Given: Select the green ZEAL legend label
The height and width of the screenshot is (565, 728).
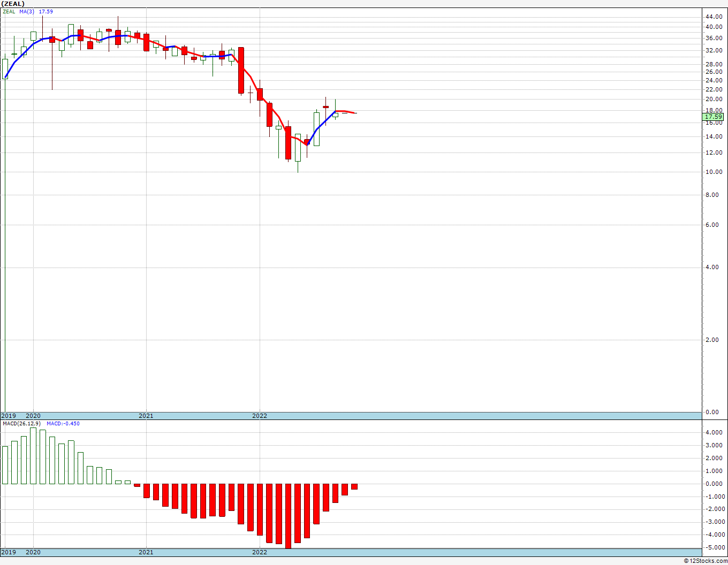Looking at the screenshot, I should click(x=9, y=11).
